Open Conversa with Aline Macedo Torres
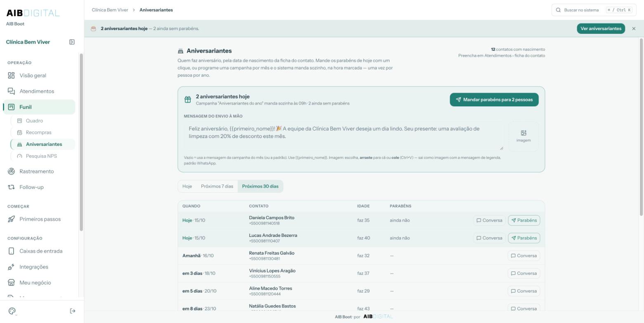This screenshot has height=323, width=644. point(524,291)
